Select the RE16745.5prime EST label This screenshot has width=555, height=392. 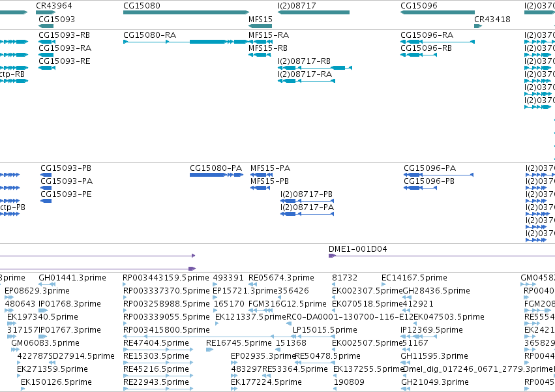[239, 344]
